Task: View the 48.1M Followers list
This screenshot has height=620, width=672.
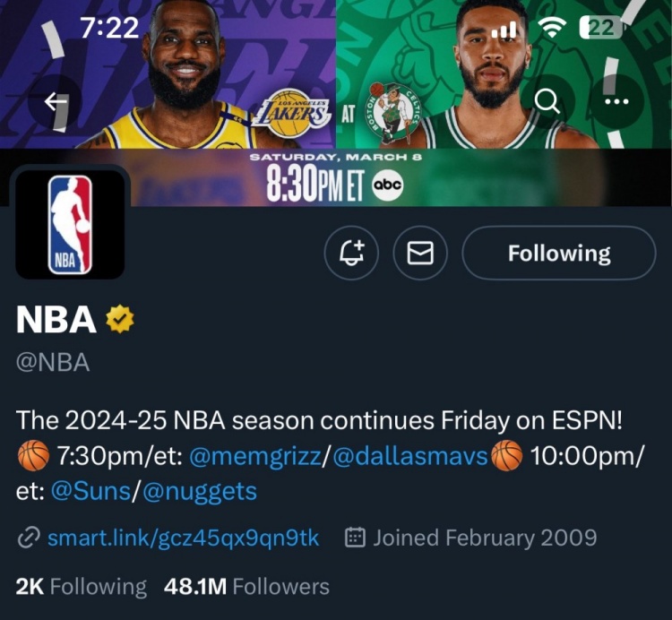Action: pos(247,587)
